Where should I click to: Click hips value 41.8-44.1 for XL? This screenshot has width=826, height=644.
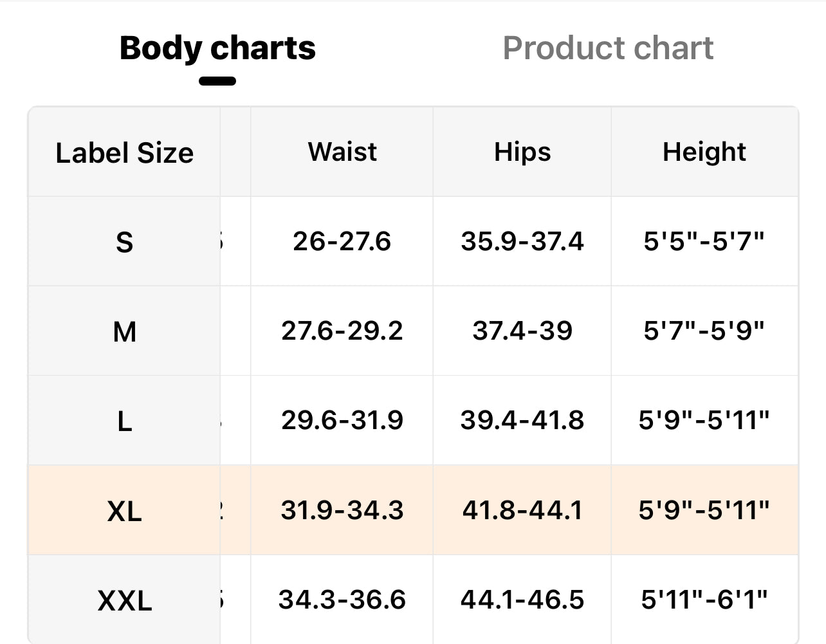[522, 510]
